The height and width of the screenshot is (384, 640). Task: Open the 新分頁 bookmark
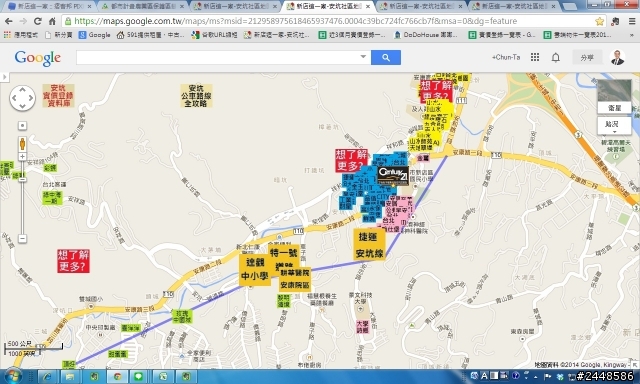pyautogui.click(x=59, y=35)
